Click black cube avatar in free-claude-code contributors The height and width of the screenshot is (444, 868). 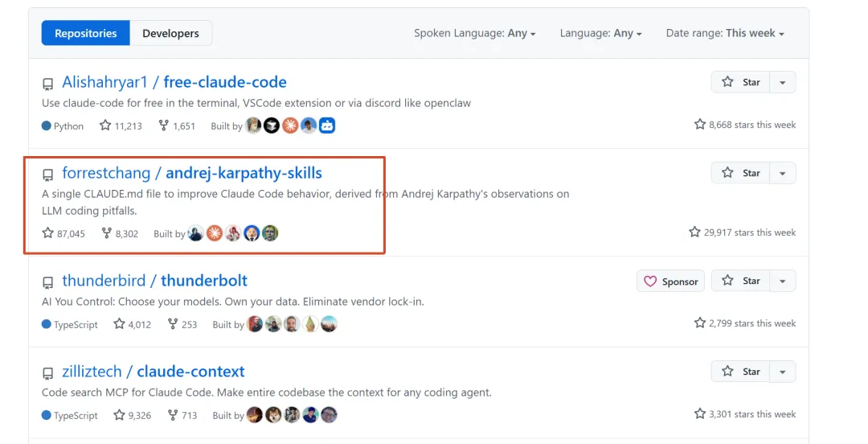(x=272, y=125)
